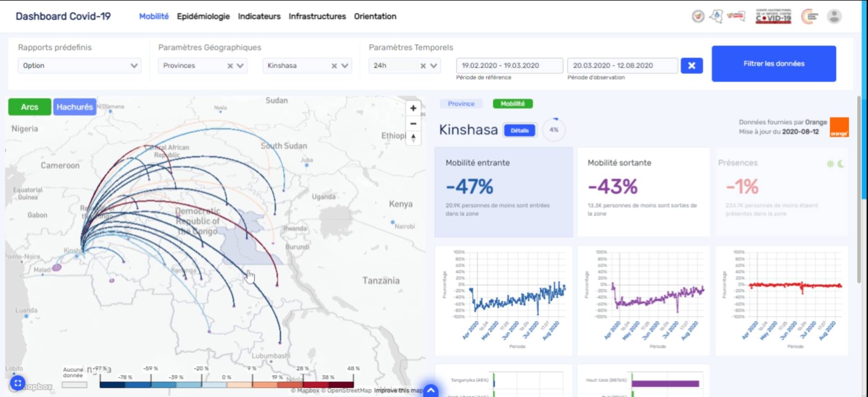This screenshot has height=397, width=868.
Task: Click the Orange provider logo
Action: pyautogui.click(x=839, y=127)
